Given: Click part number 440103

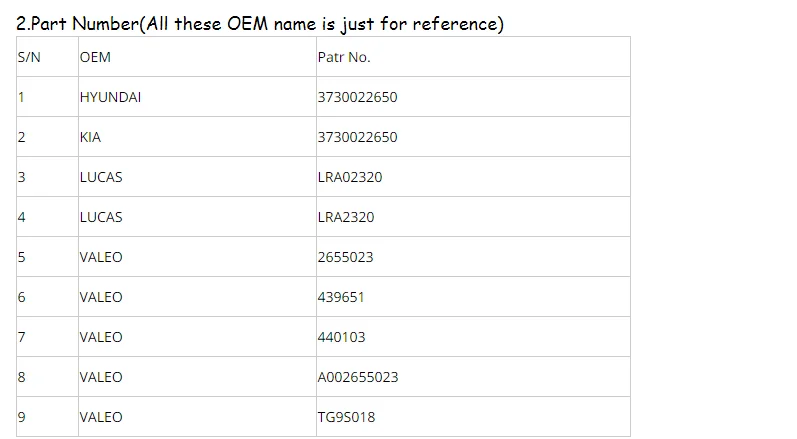Looking at the screenshot, I should [x=341, y=337].
